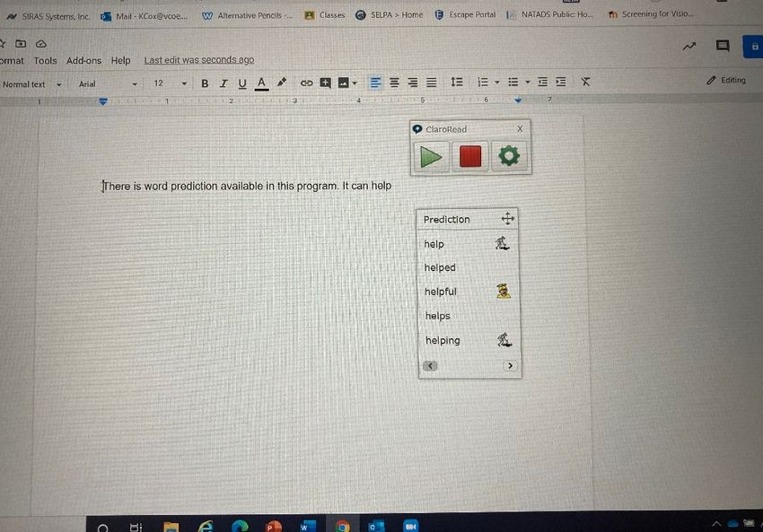763x532 pixels.
Task: Open the Editing mode selector
Action: (x=726, y=80)
